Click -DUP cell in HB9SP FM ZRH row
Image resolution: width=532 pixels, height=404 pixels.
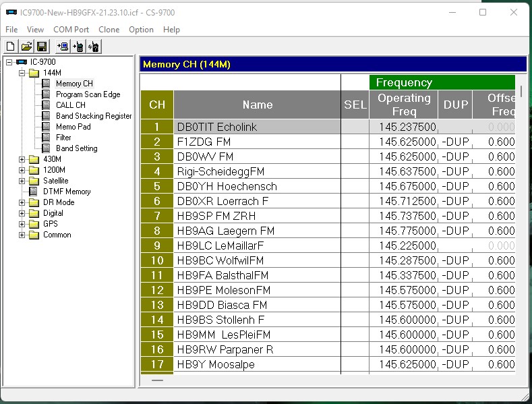coord(455,216)
